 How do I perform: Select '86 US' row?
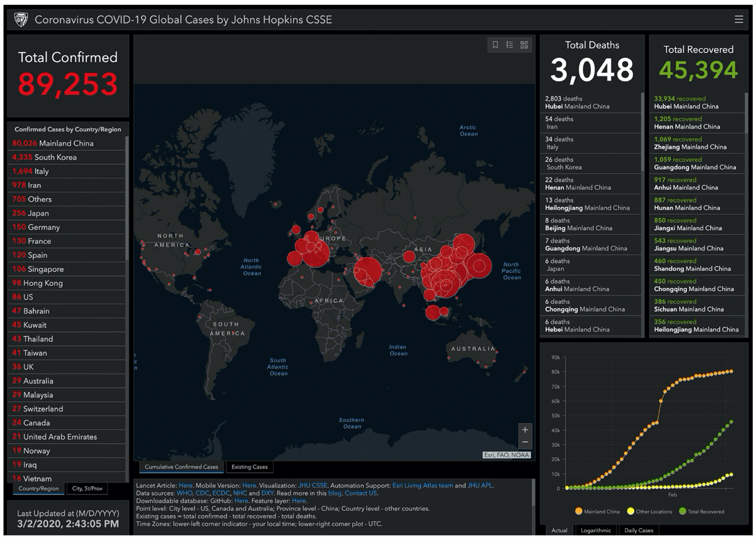66,297
